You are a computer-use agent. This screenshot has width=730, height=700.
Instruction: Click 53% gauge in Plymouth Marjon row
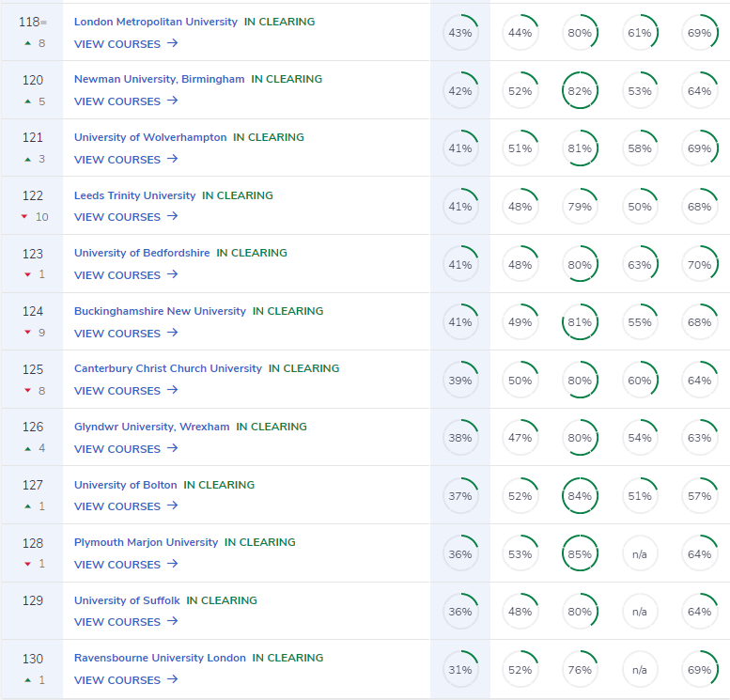point(520,553)
